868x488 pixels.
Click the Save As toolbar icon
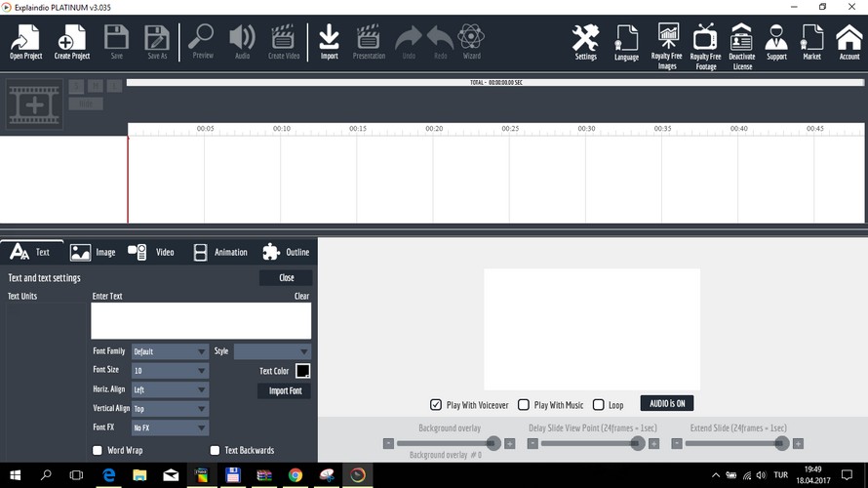(x=157, y=42)
